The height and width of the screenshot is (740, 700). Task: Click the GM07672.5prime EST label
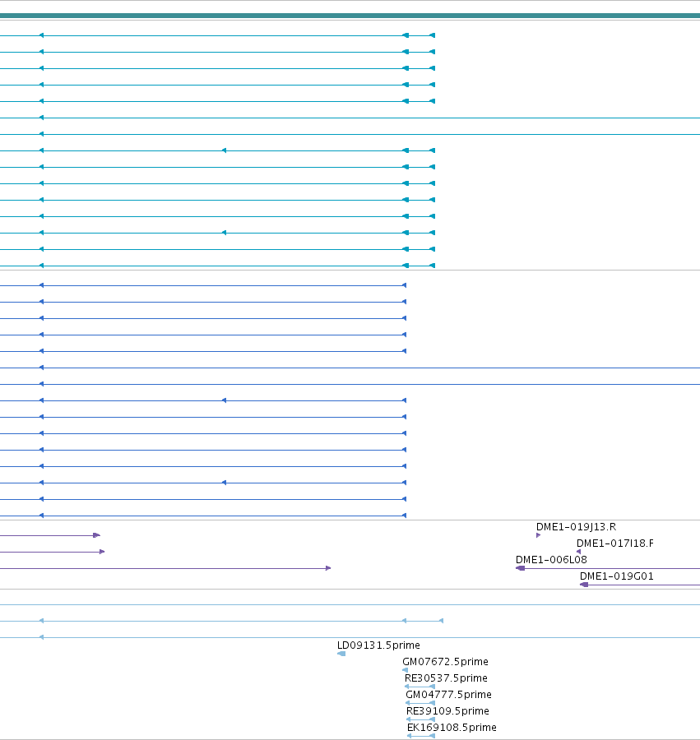pos(445,662)
